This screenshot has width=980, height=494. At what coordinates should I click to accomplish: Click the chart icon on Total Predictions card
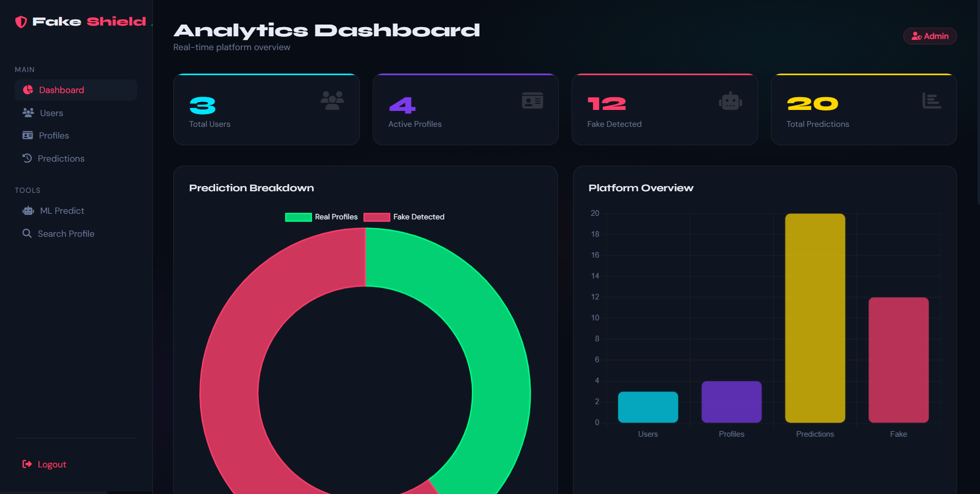coord(931,100)
